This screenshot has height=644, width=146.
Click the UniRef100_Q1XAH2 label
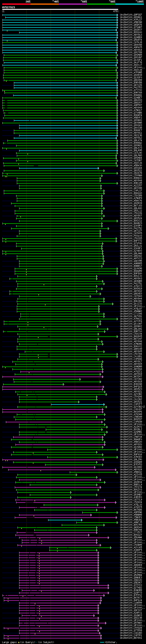click(131, 467)
